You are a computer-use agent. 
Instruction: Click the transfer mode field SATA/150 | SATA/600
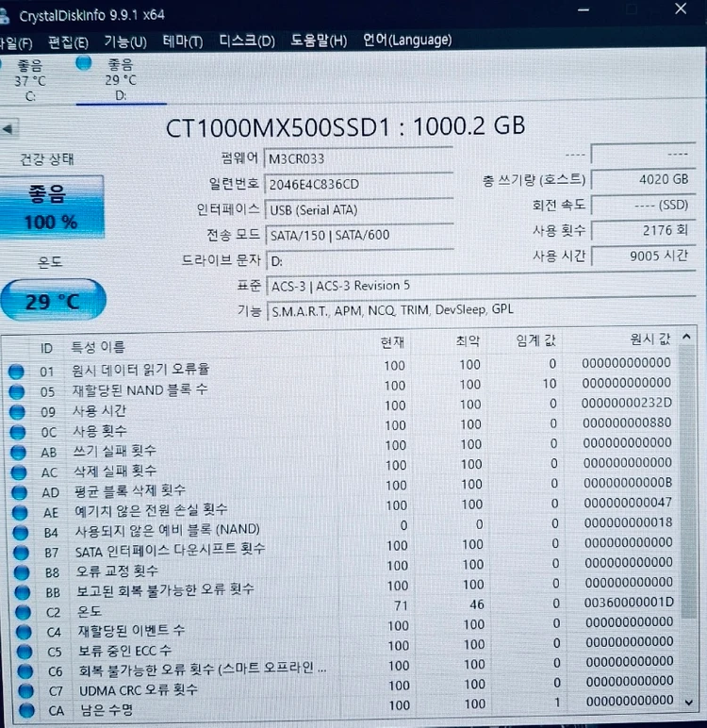(x=359, y=236)
